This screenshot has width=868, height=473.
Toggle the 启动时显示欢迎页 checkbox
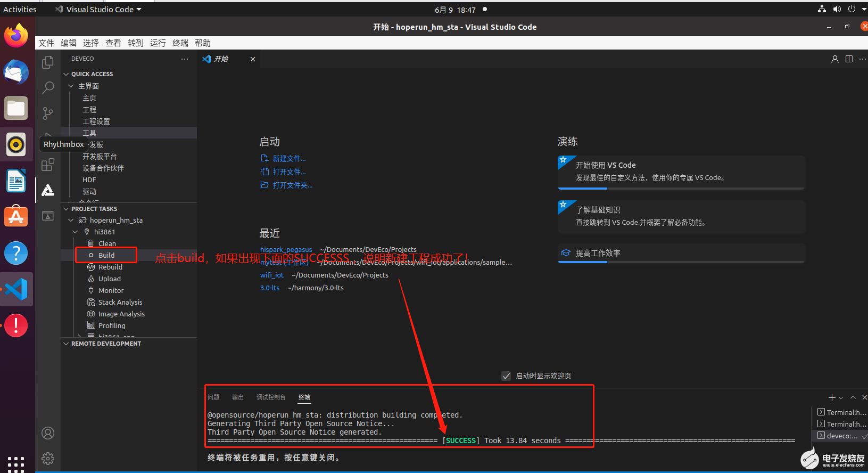tap(506, 376)
